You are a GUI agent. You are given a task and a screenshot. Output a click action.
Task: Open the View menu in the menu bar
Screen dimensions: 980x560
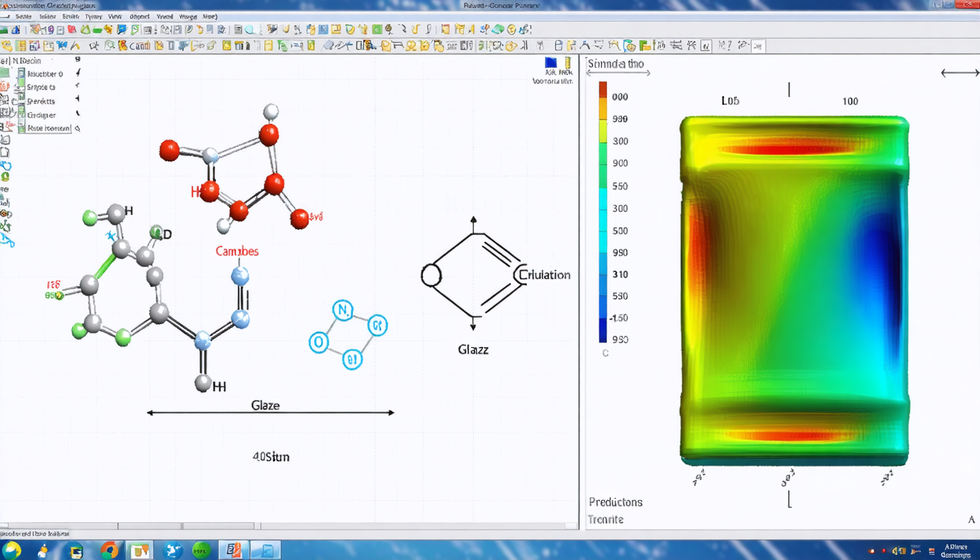pyautogui.click(x=114, y=15)
